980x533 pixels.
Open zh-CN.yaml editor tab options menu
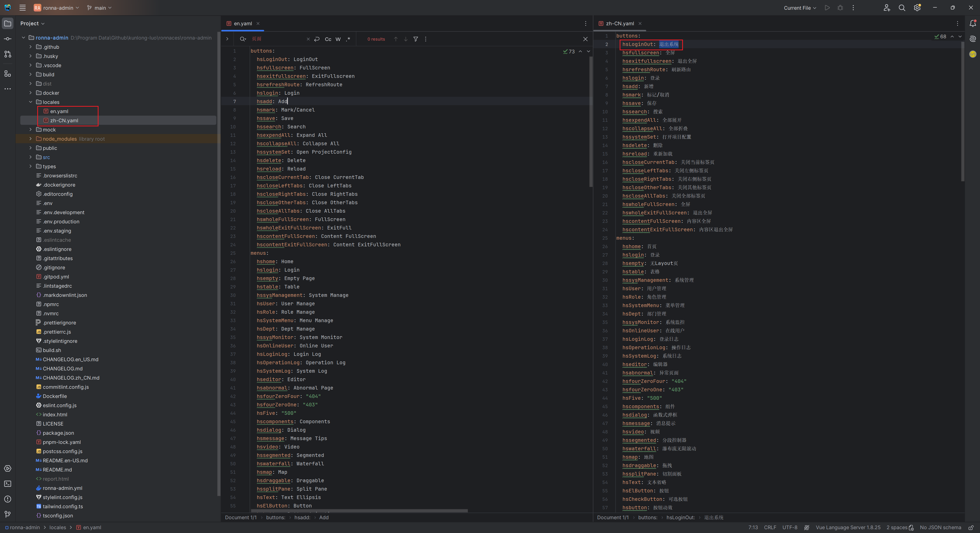click(957, 23)
